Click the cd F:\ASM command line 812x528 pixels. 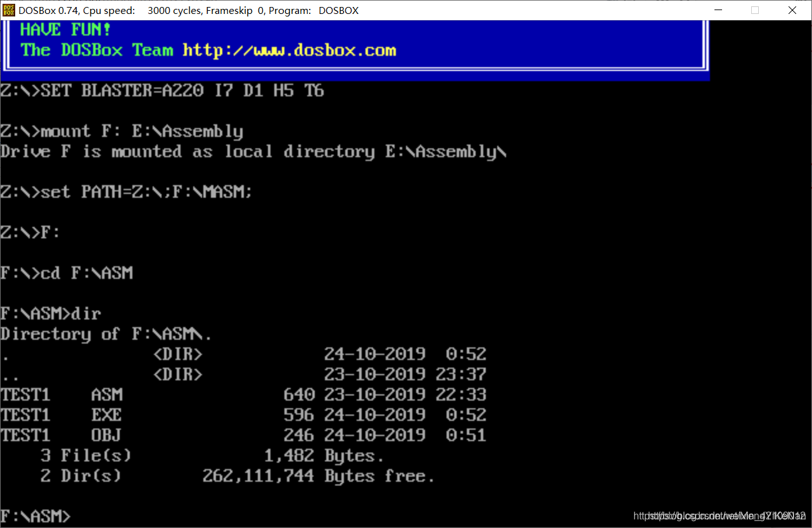(67, 273)
